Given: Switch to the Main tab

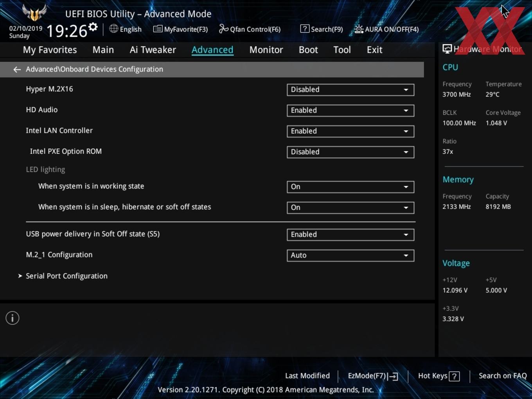Looking at the screenshot, I should pyautogui.click(x=103, y=50).
